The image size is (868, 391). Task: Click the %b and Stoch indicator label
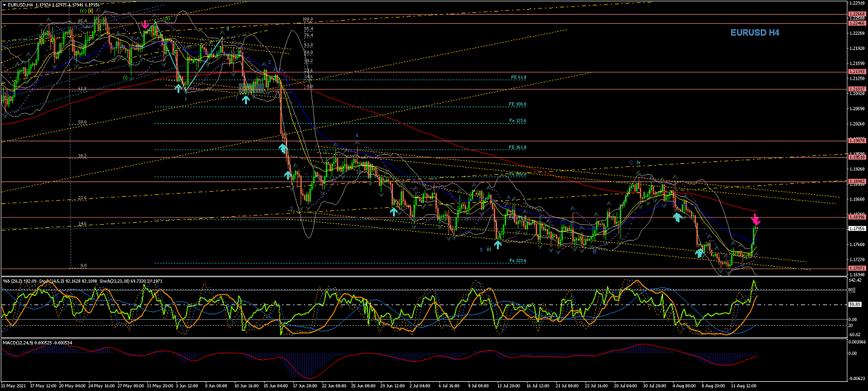tap(82, 281)
